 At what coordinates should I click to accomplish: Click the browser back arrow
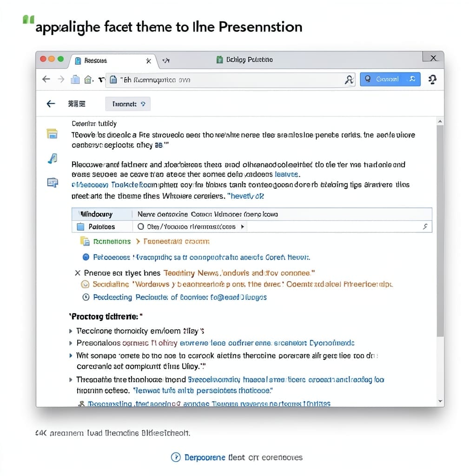pyautogui.click(x=46, y=79)
